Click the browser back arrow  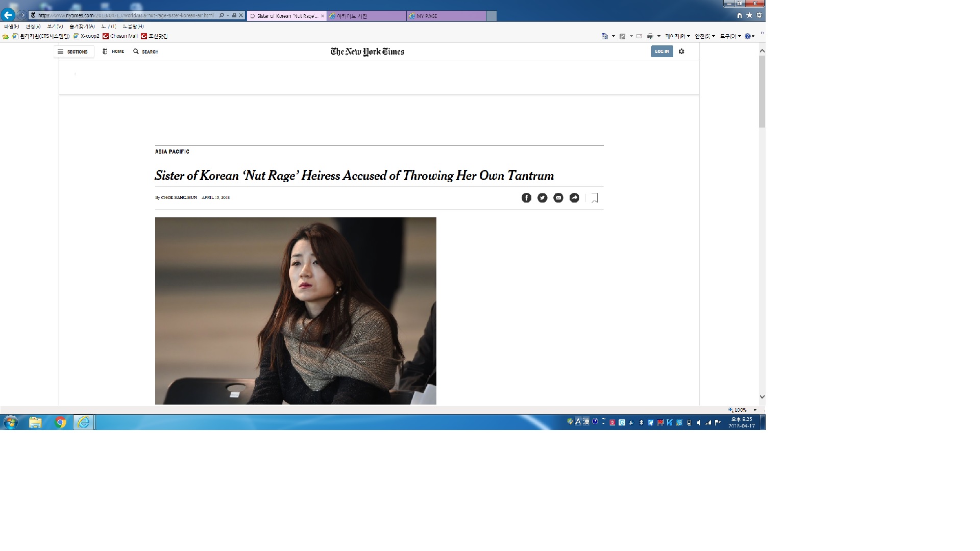pyautogui.click(x=8, y=15)
